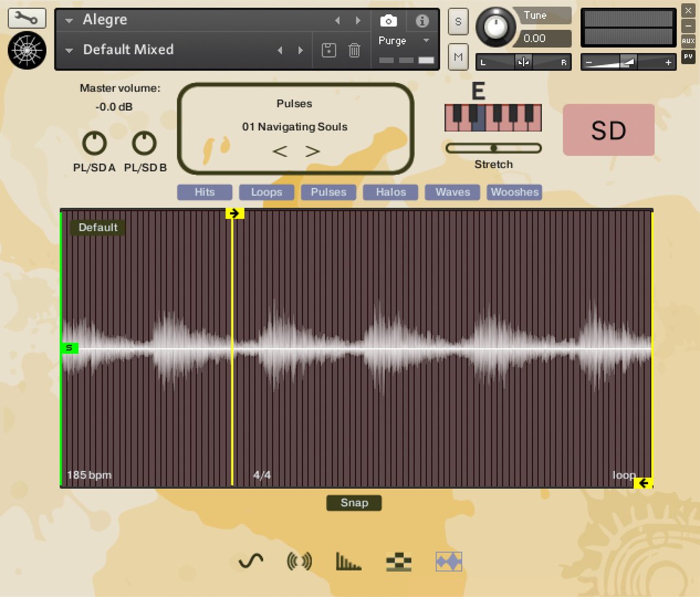The height and width of the screenshot is (597, 700).
Task: Expand the Alegre instrument dropdown
Action: point(69,21)
